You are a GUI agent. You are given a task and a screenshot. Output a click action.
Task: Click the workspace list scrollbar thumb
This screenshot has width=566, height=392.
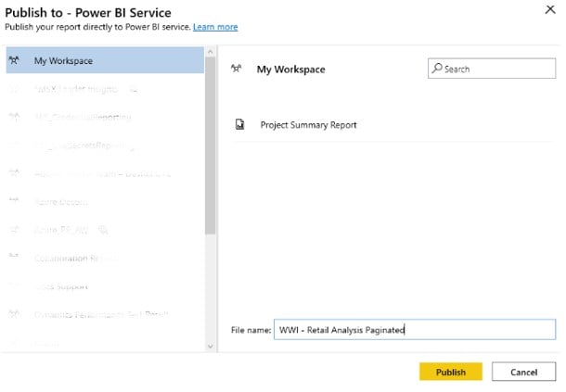point(210,145)
